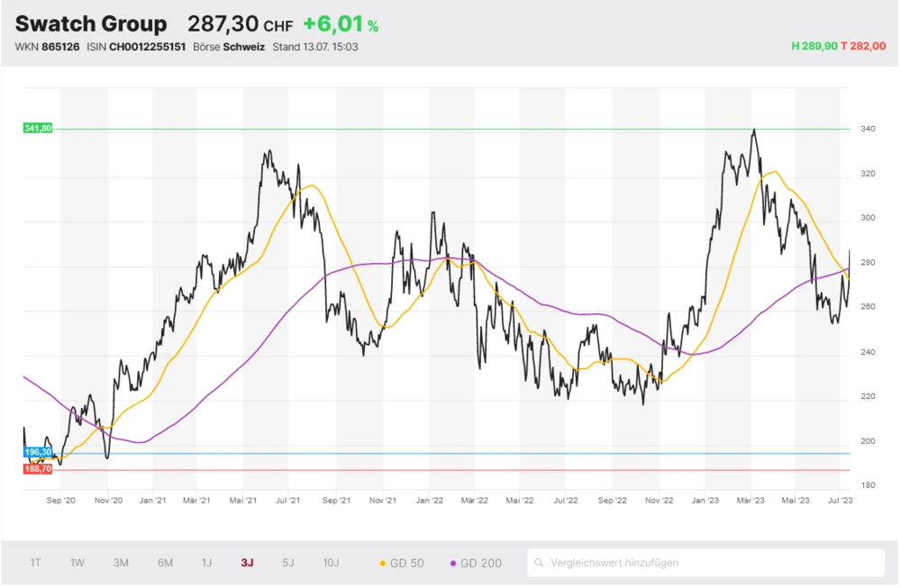Click the blue 196,30 price marker
The image size is (901, 588).
[x=38, y=452]
